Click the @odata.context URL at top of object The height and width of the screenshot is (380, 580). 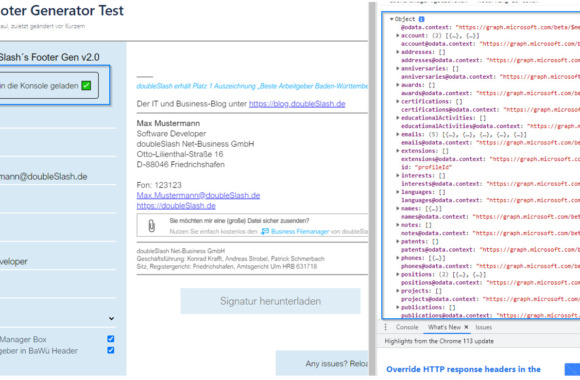(x=517, y=27)
